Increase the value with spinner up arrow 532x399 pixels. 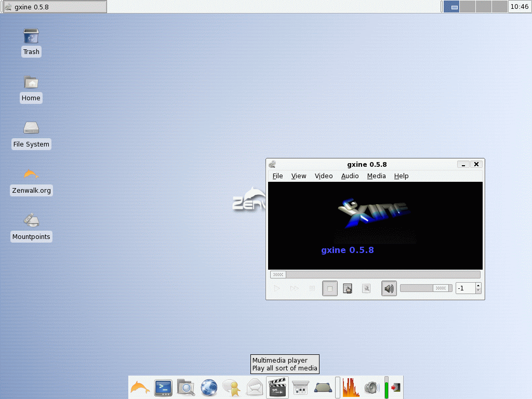coord(478,286)
